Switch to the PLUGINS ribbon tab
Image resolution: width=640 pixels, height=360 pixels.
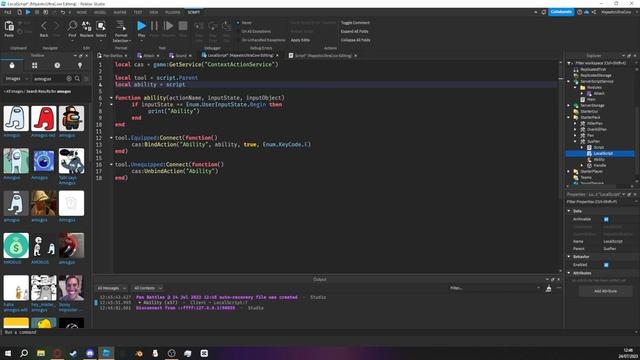pos(173,12)
